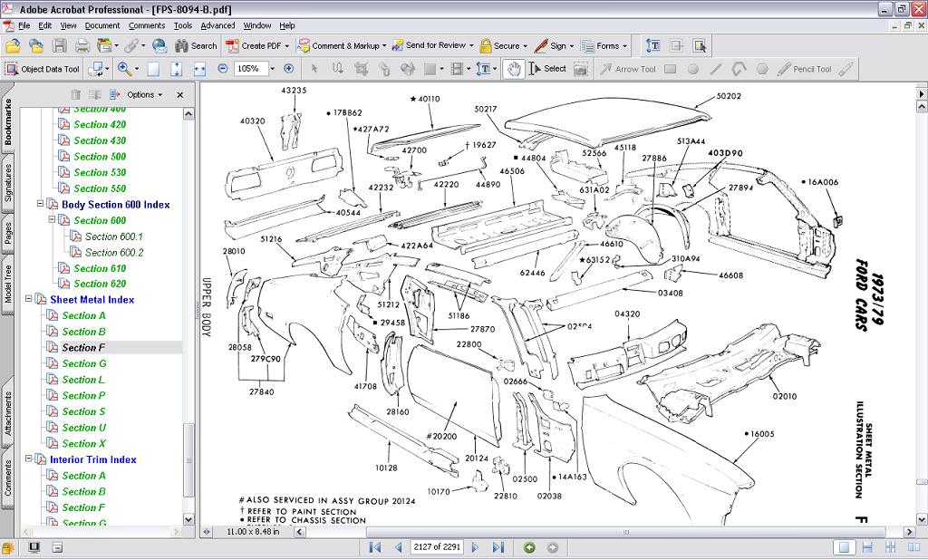This screenshot has width=928, height=560.
Task: Collapse the Sheet Metal Index bookmark
Action: [x=28, y=299]
